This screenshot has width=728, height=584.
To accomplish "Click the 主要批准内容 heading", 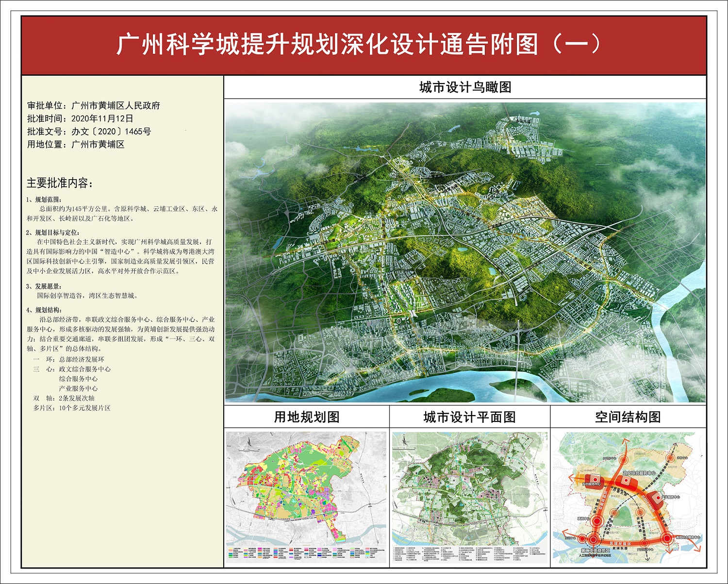I will tap(60, 183).
